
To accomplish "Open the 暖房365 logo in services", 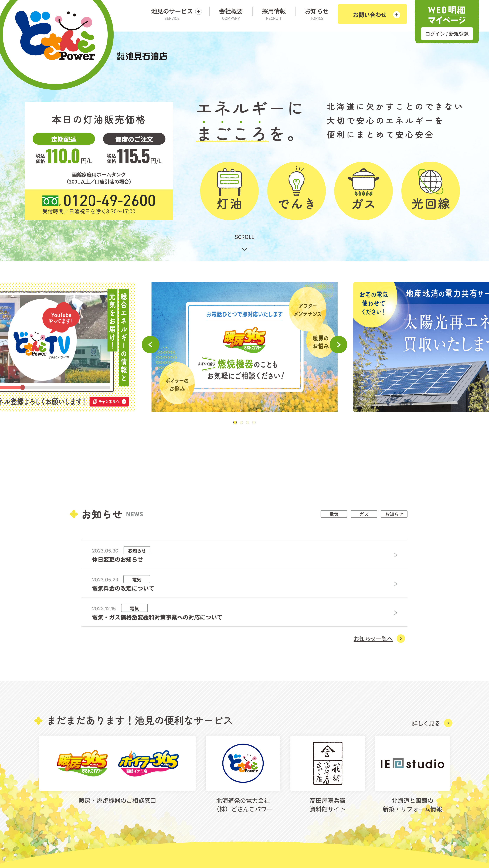I will pos(82,764).
